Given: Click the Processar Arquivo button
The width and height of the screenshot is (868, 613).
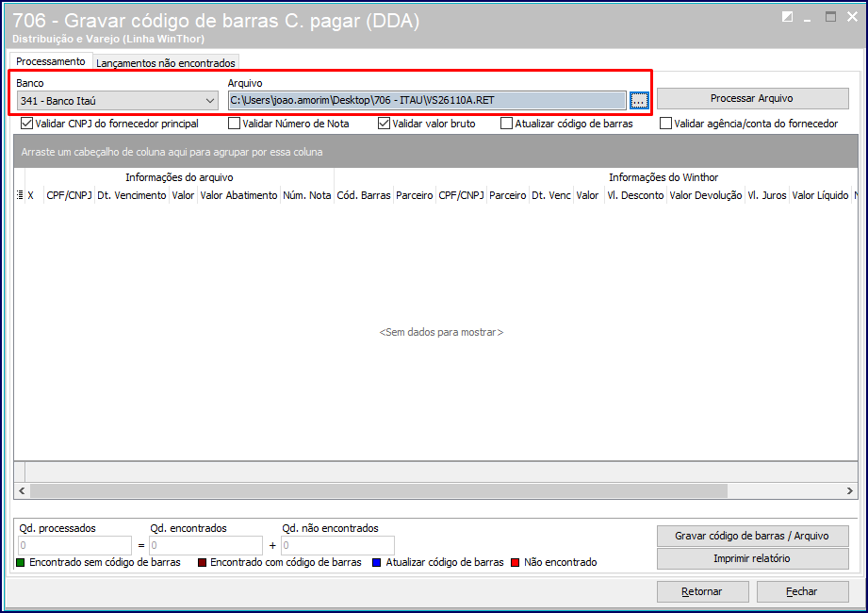Looking at the screenshot, I should (752, 99).
